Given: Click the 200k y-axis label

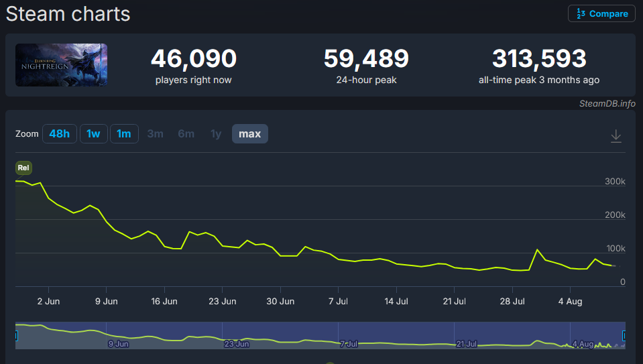Looking at the screenshot, I should pos(615,215).
